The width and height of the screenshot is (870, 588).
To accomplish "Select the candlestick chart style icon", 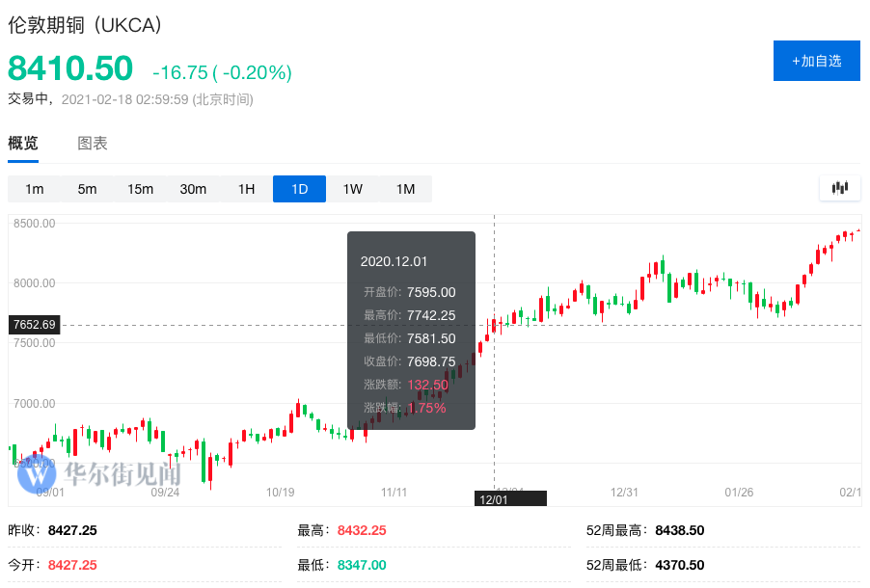I will tap(838, 188).
